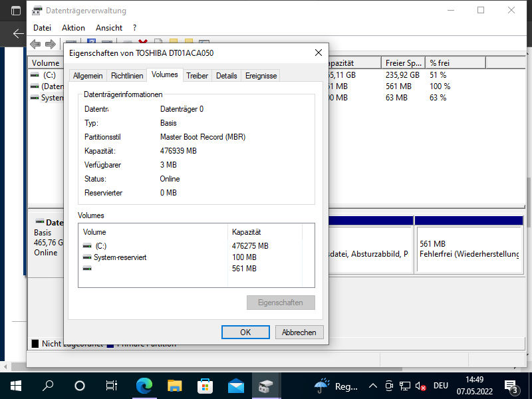Image resolution: width=532 pixels, height=399 pixels.
Task: Click the 100 % free cell
Action: click(440, 86)
